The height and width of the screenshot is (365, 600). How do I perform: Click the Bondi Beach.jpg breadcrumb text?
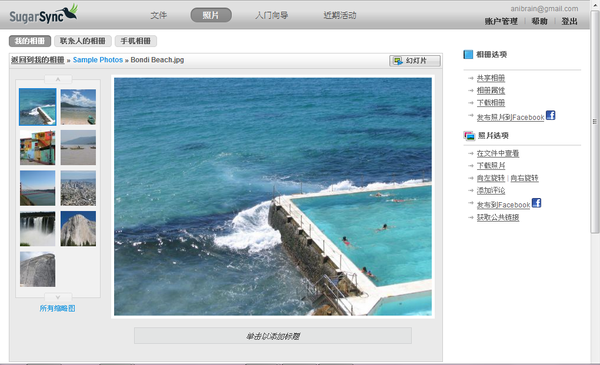tap(157, 60)
